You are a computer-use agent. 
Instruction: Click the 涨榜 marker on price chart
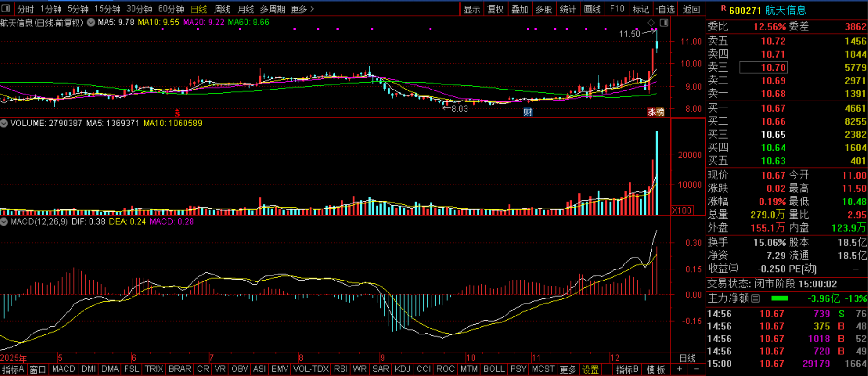(656, 112)
